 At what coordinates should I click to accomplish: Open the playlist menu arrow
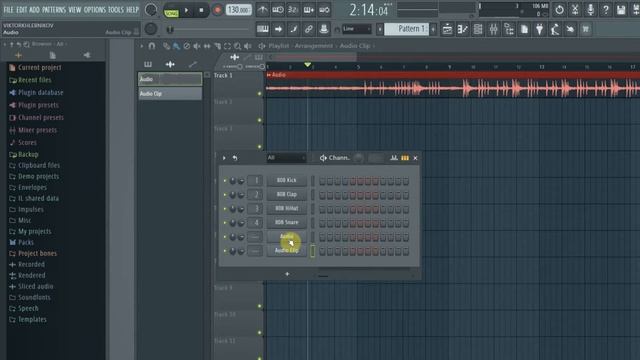[x=141, y=46]
